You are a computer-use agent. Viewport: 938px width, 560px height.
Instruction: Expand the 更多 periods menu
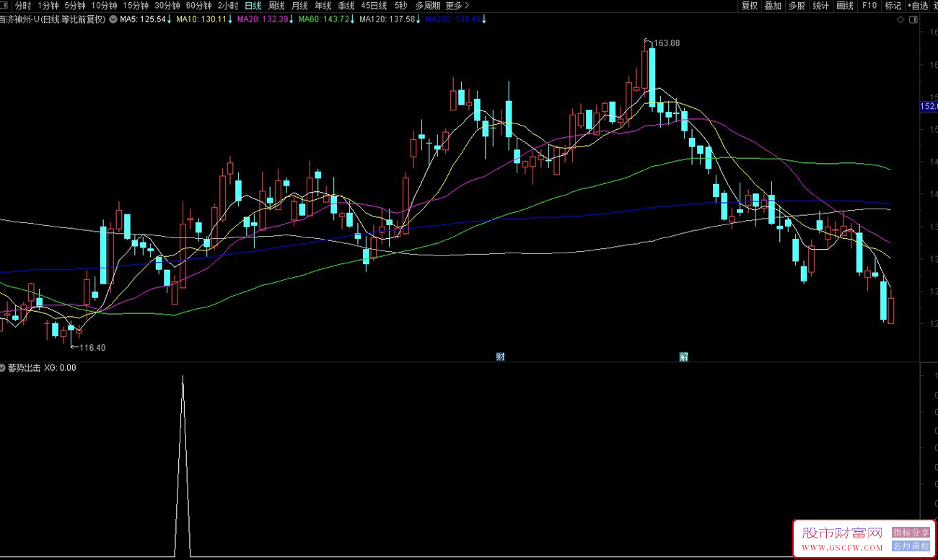coord(457,6)
